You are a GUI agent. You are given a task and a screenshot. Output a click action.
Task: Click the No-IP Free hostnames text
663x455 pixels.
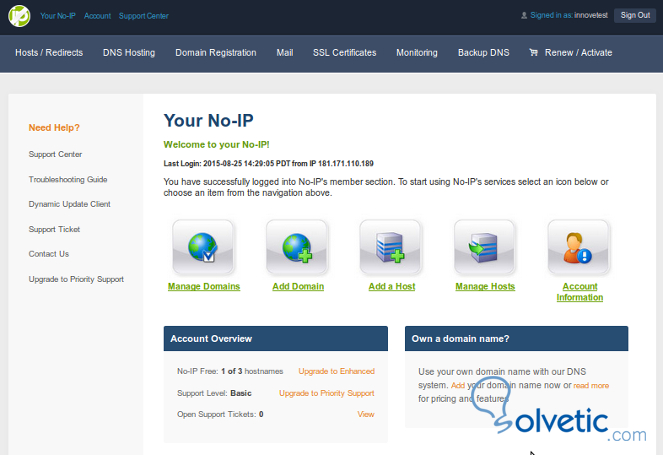pyautogui.click(x=230, y=371)
